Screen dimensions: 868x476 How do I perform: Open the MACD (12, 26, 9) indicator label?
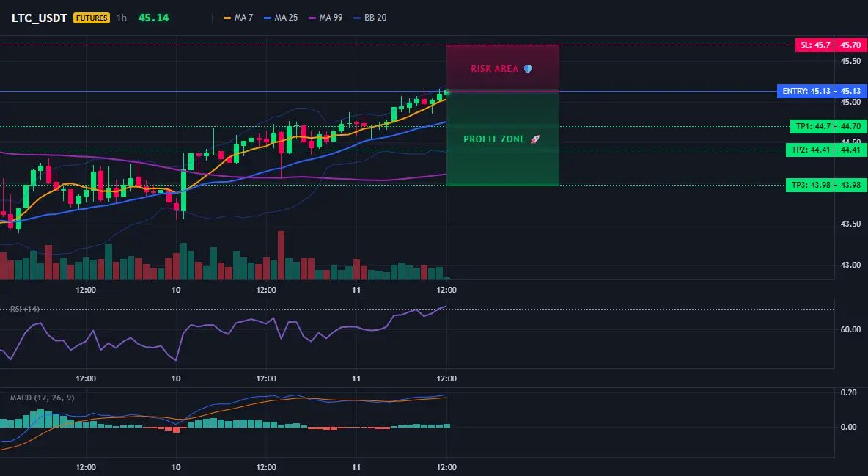(42, 398)
